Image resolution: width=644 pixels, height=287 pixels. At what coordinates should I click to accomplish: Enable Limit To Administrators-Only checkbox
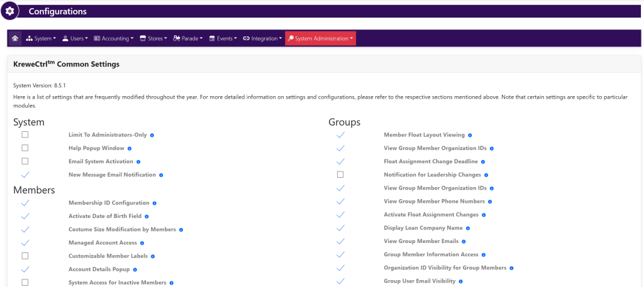[25, 135]
